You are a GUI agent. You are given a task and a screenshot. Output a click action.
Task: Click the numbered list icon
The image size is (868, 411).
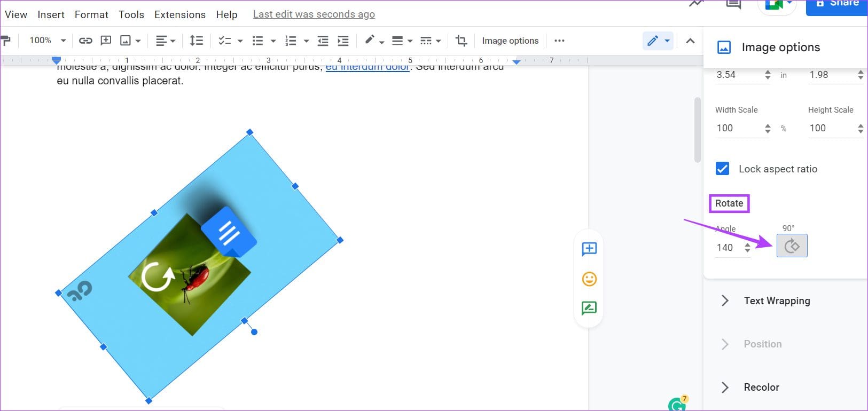(x=291, y=41)
